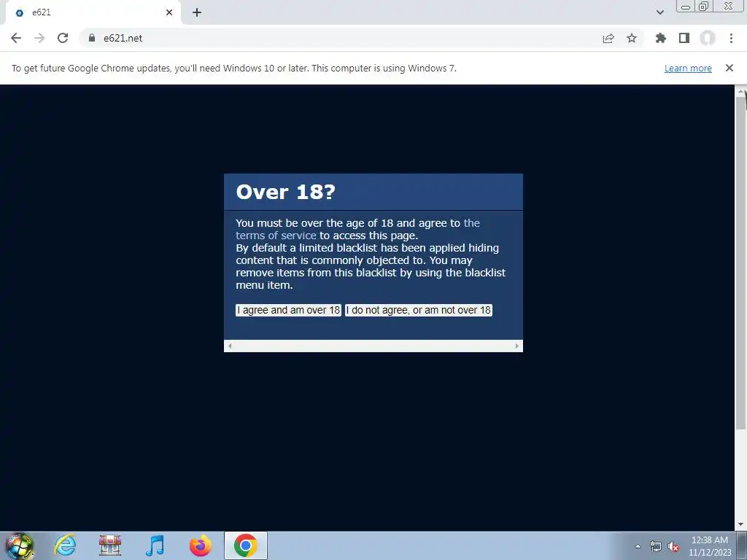Open 'the terms of service' link
The height and width of the screenshot is (560, 747).
tap(276, 236)
